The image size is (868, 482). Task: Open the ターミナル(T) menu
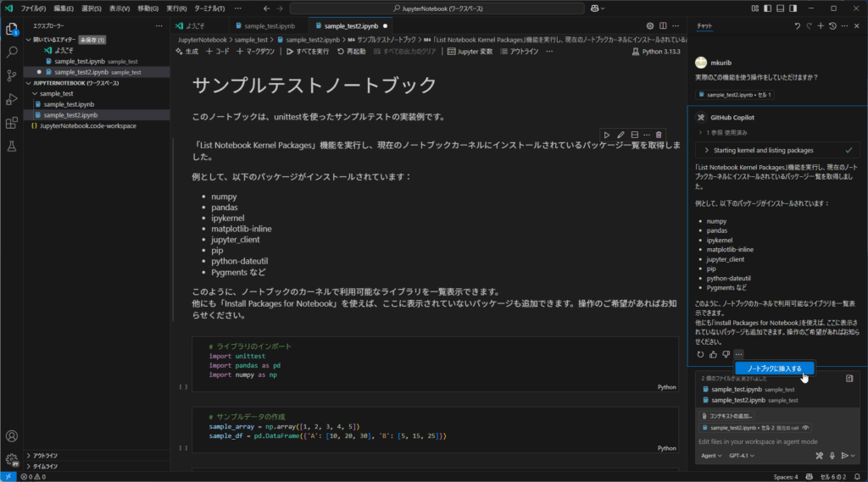click(x=209, y=8)
